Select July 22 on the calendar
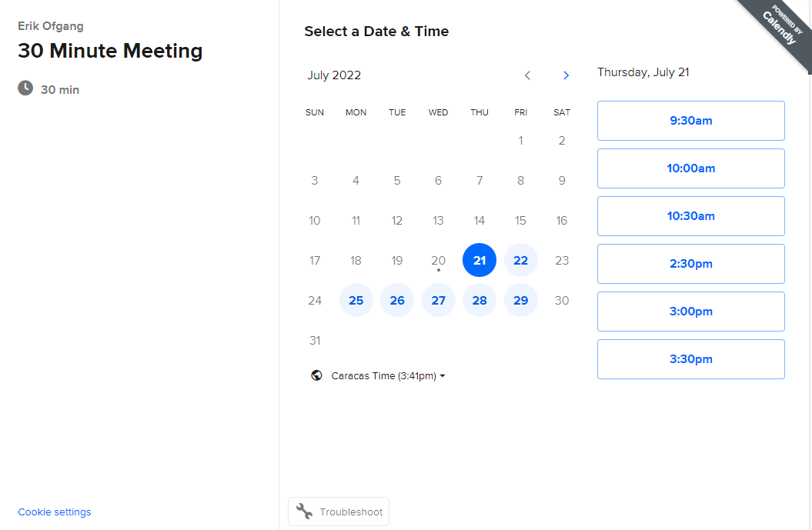 point(520,260)
